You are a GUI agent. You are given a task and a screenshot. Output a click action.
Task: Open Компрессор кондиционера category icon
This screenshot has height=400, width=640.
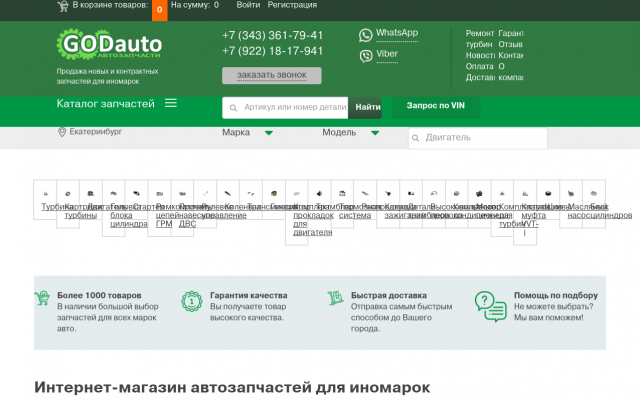point(456,193)
